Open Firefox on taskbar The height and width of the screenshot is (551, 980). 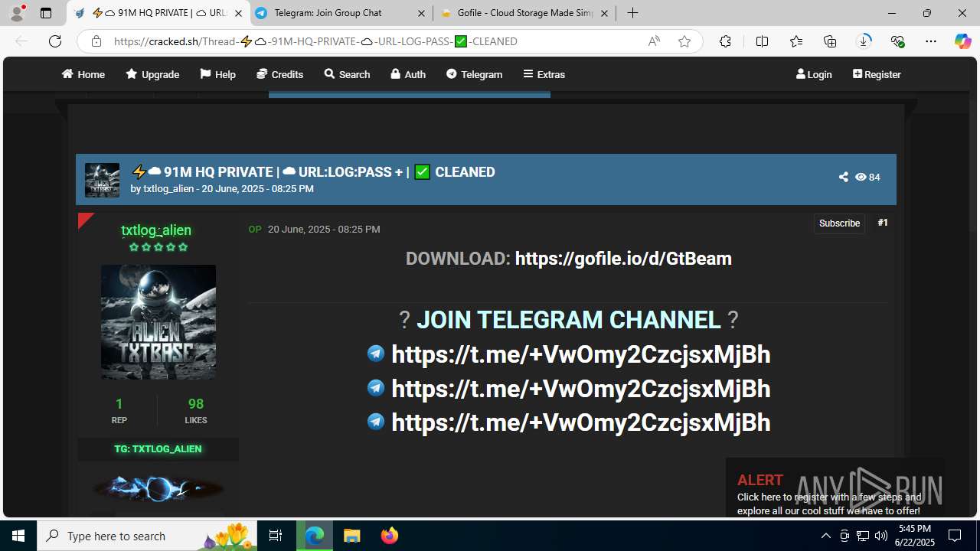coord(389,536)
